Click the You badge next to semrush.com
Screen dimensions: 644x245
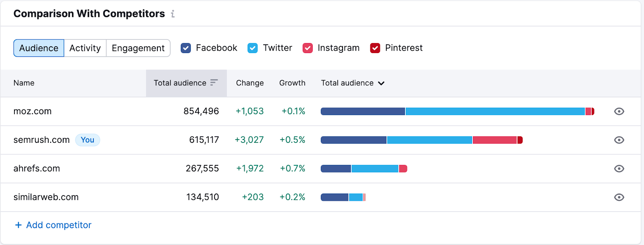87,140
